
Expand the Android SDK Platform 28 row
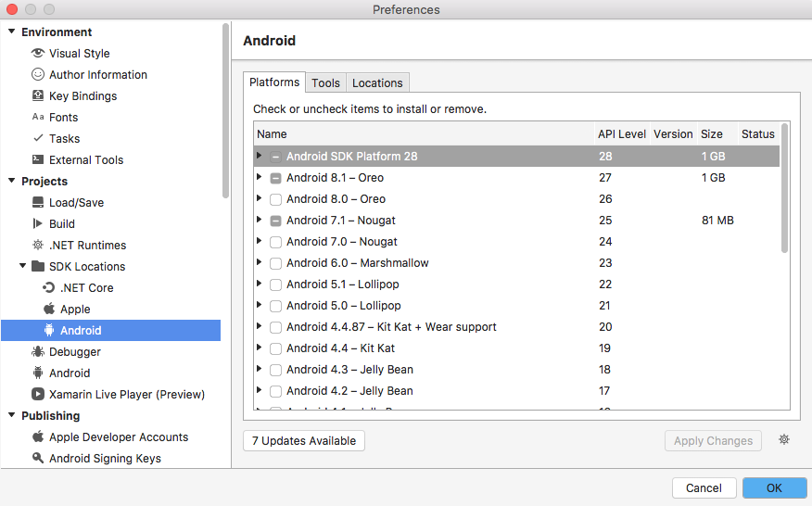[x=259, y=156]
